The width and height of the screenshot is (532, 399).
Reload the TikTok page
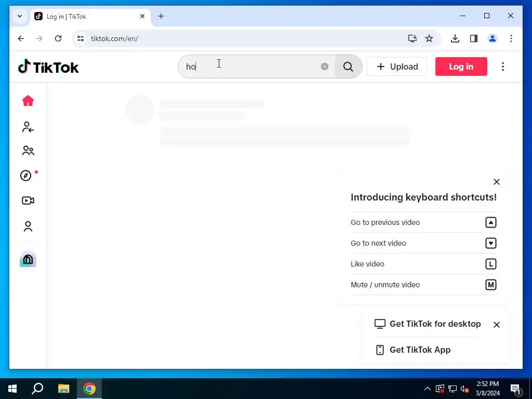tap(58, 38)
